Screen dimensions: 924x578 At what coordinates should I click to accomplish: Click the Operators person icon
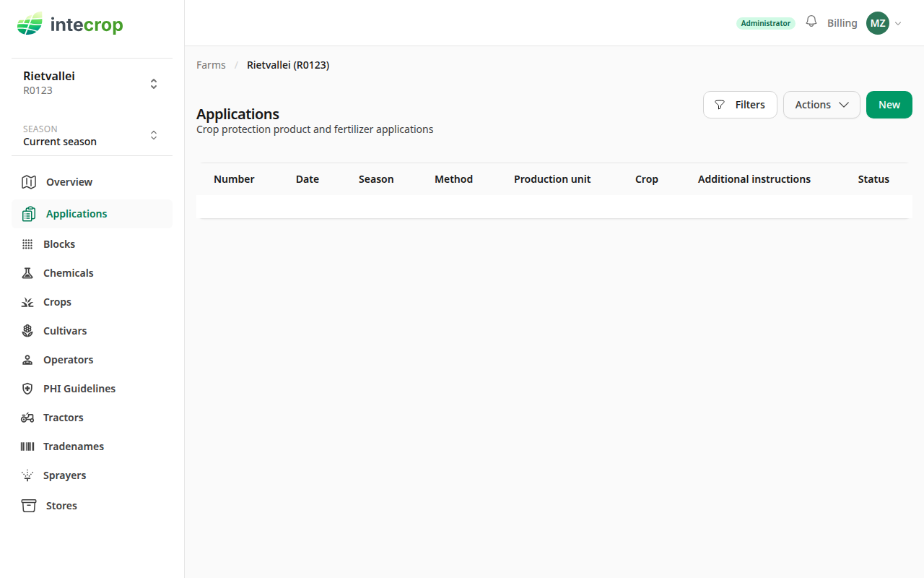coord(27,360)
